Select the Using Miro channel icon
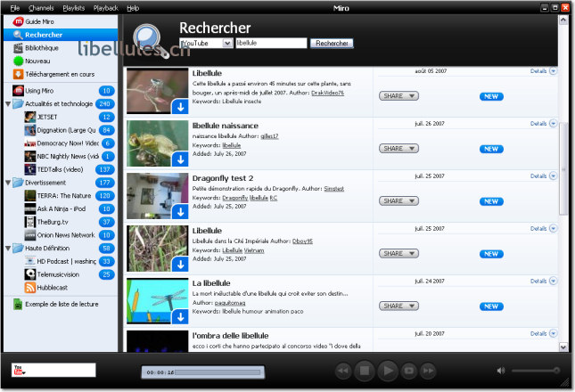The height and width of the screenshot is (392, 575). click(18, 91)
